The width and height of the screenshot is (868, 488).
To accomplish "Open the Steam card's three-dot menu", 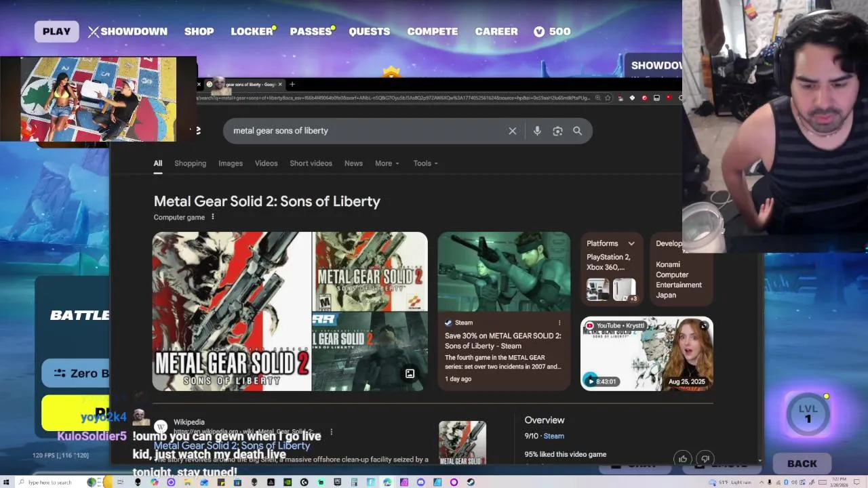I will point(559,323).
